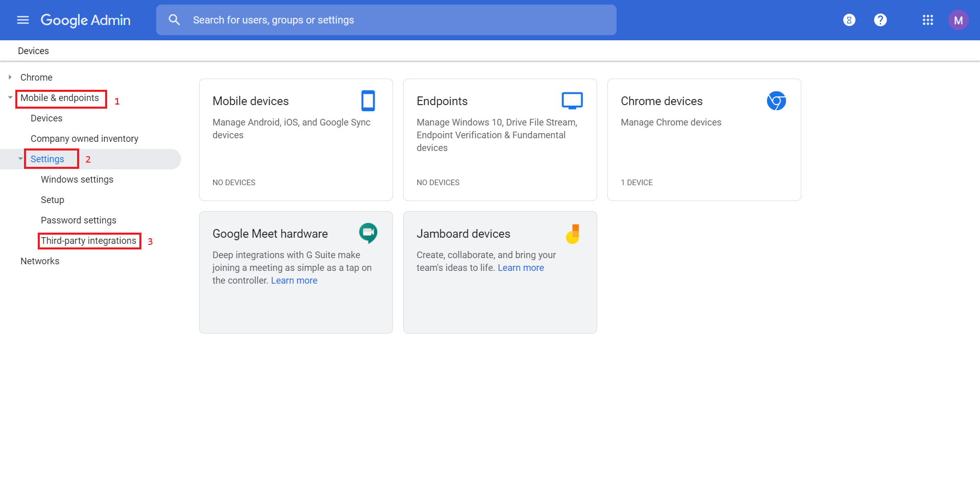The image size is (980, 478).
Task: Click Learn more under Google Meet hardware
Action: tap(294, 281)
